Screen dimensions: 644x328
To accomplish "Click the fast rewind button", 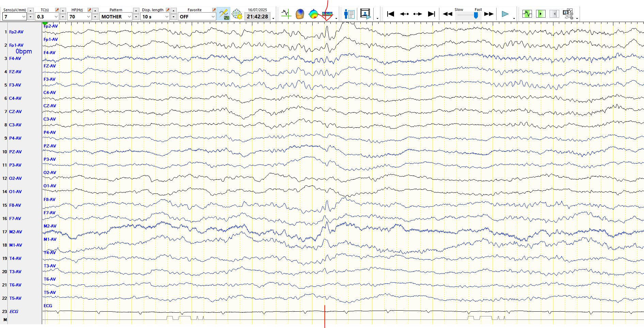I will pos(447,14).
